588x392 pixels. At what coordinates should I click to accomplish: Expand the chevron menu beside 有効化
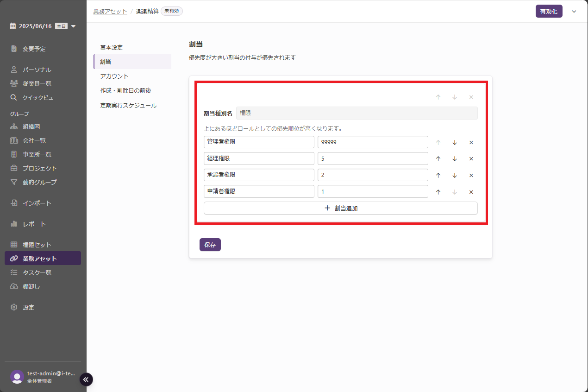(574, 12)
